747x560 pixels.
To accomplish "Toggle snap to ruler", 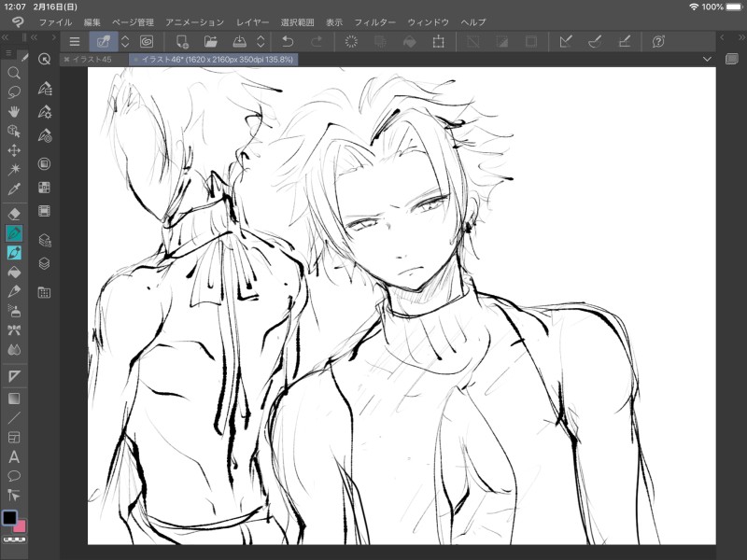I will [x=566, y=41].
